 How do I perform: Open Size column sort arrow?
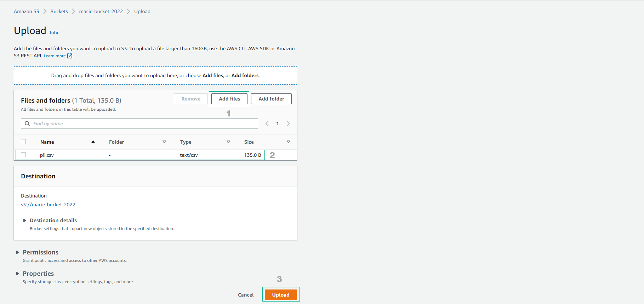(x=289, y=142)
